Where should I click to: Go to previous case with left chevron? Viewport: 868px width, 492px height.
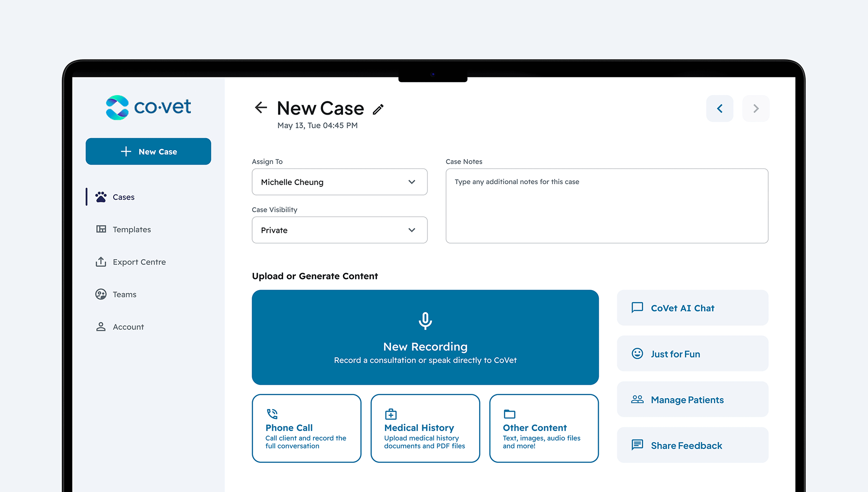720,109
